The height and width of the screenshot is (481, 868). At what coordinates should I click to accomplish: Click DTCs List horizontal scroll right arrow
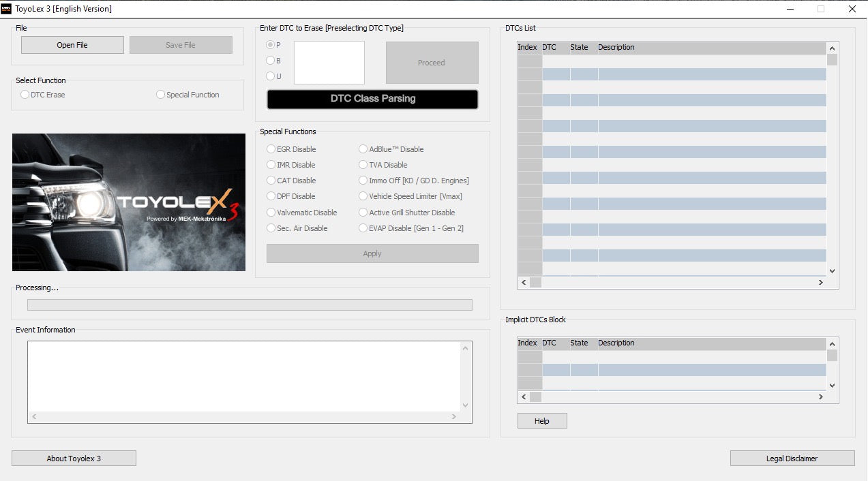(821, 282)
